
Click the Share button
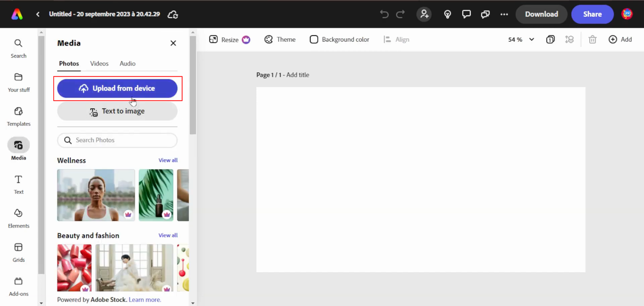592,14
